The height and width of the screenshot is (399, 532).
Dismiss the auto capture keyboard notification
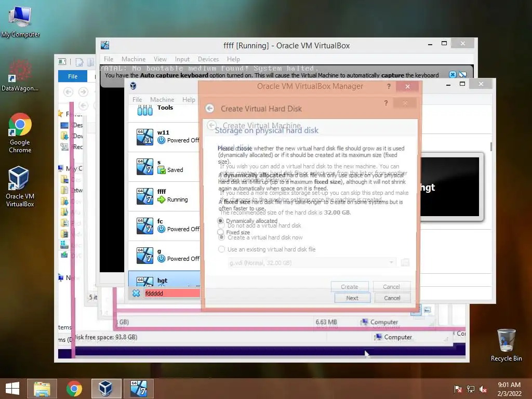453,75
